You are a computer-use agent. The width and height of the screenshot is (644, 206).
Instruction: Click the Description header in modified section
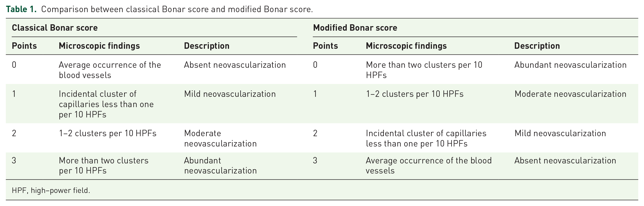537,46
